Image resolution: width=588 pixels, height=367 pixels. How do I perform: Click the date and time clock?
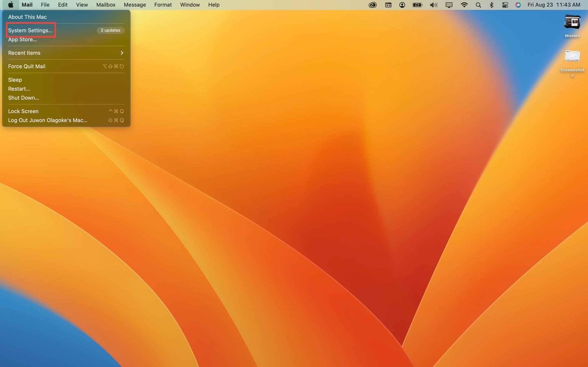click(554, 5)
